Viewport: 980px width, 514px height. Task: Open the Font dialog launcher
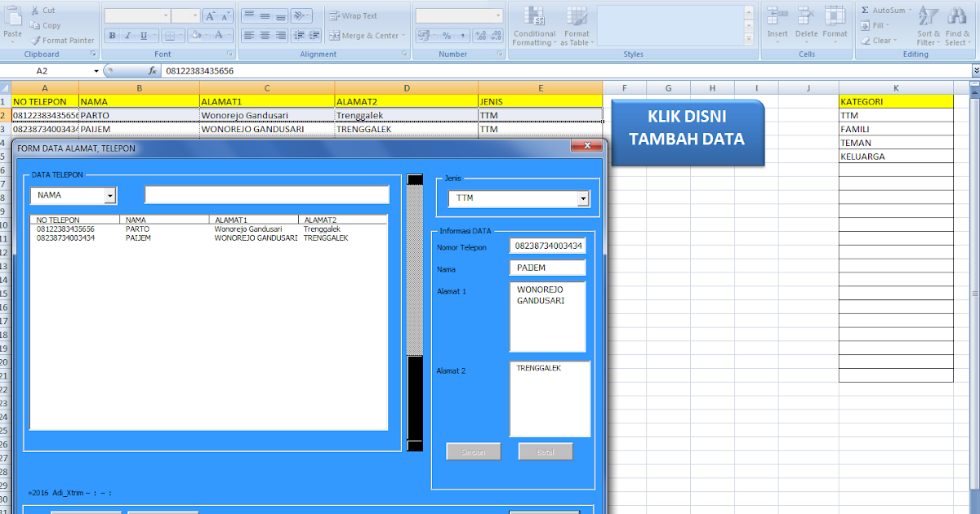229,54
